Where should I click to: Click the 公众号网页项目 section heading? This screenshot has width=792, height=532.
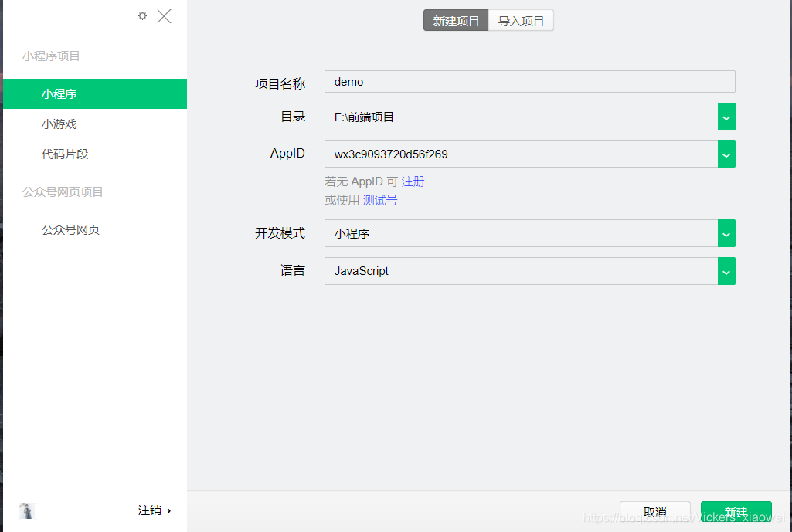[x=63, y=191]
